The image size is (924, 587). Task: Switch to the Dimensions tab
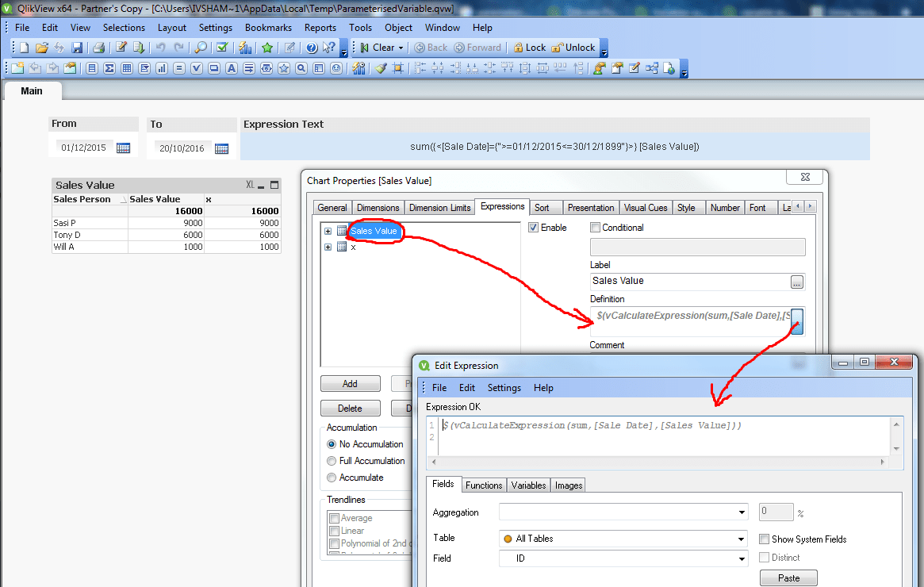378,208
